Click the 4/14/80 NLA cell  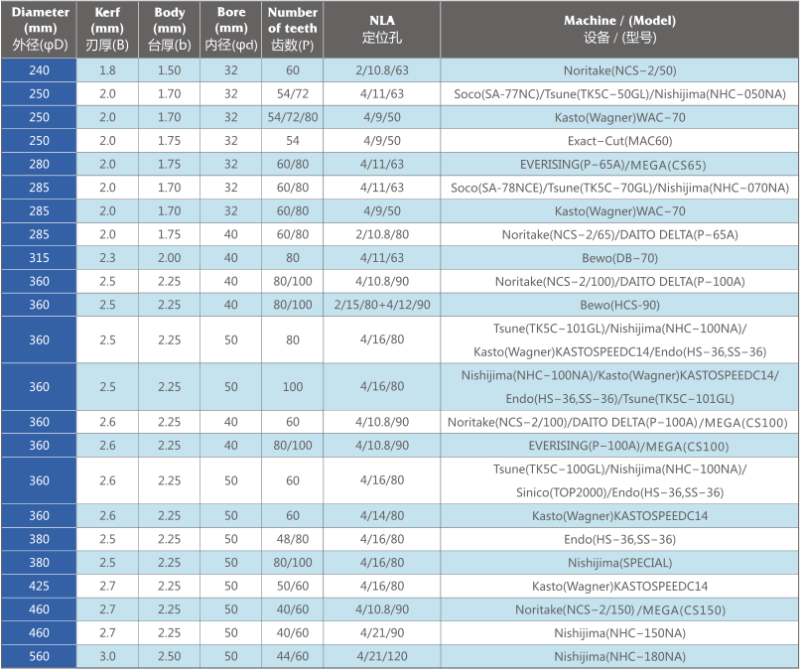pos(382,516)
